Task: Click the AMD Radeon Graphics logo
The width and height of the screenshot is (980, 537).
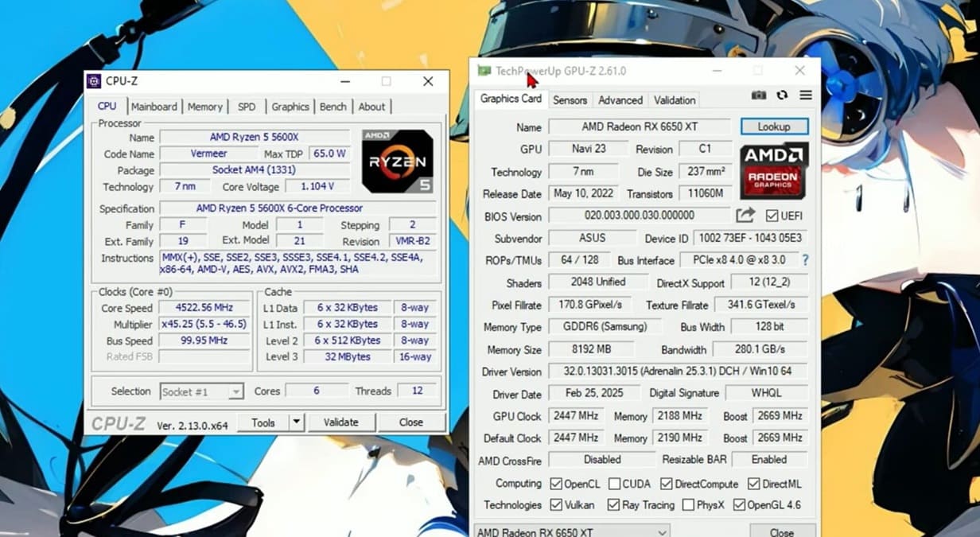Action: coord(774,170)
